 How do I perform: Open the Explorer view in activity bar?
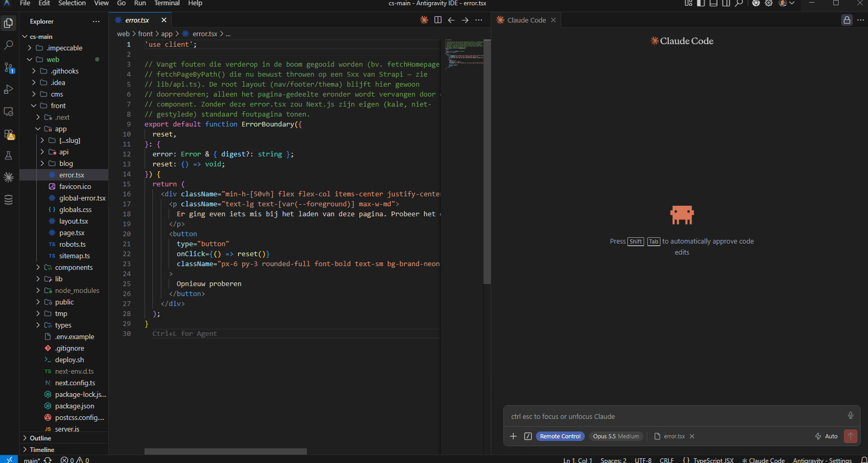[8, 23]
